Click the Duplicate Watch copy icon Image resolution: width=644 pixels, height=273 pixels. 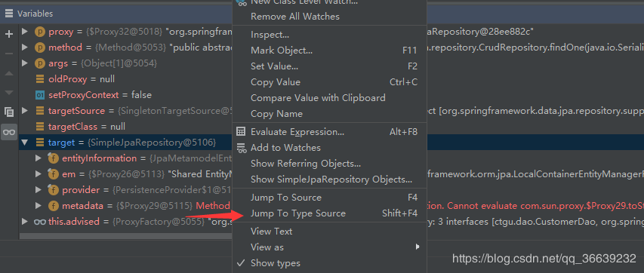pos(9,112)
